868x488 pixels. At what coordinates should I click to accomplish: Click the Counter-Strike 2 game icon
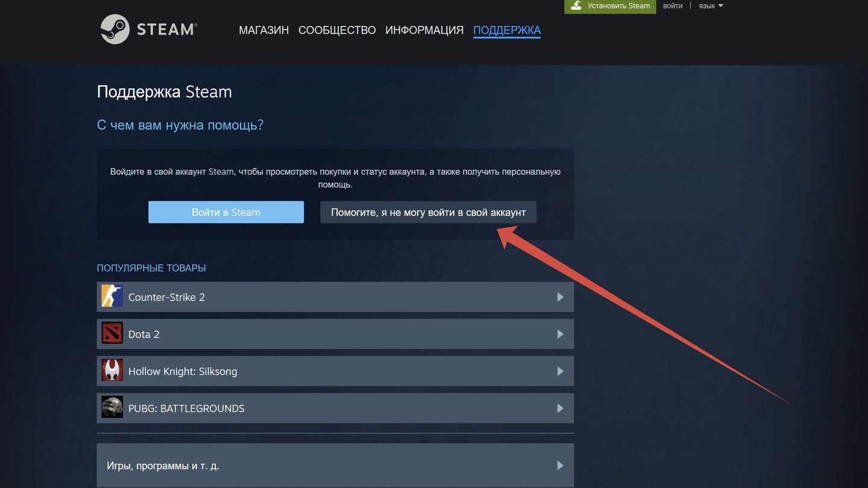tap(112, 296)
